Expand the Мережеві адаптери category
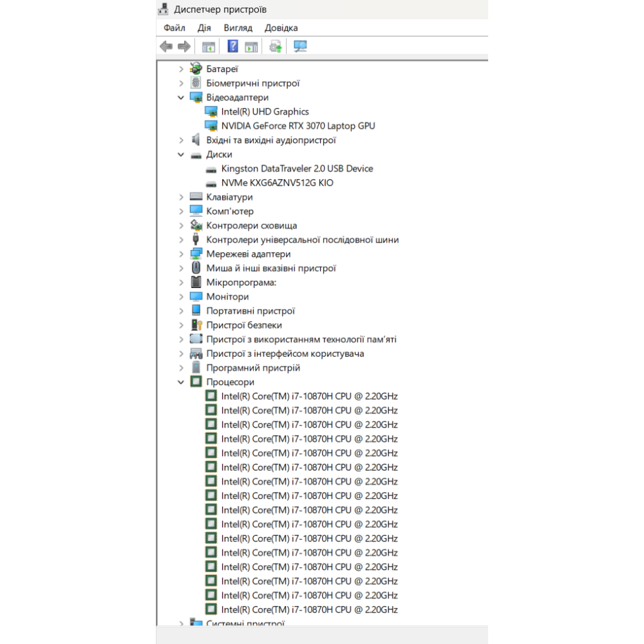Viewport: 644px width, 644px height. [181, 254]
